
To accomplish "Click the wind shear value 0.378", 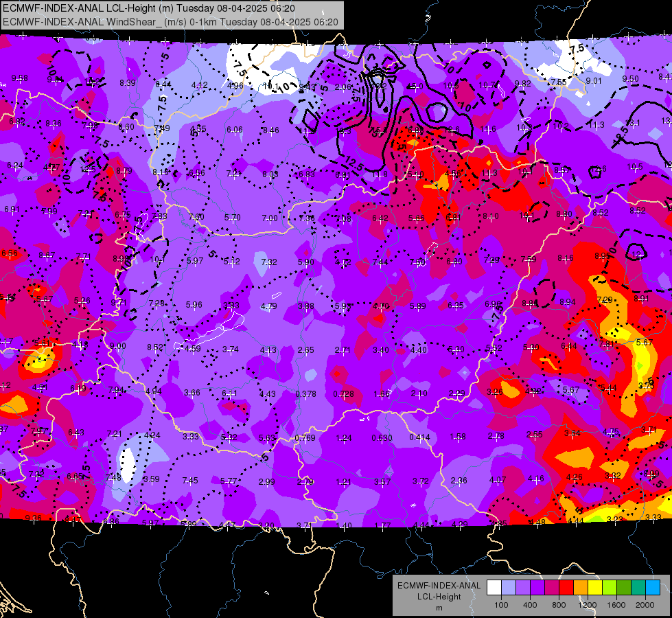I will [x=306, y=393].
